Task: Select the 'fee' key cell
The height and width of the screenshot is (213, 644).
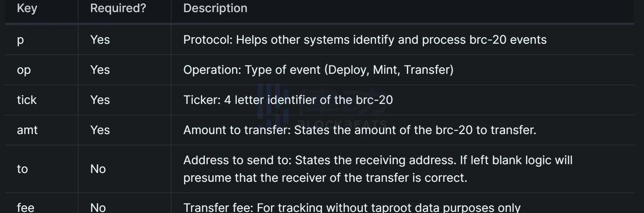Action: (26, 207)
